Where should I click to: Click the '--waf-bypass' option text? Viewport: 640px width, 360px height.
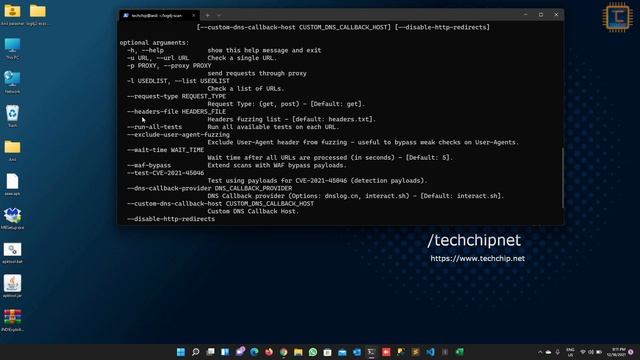(149, 165)
